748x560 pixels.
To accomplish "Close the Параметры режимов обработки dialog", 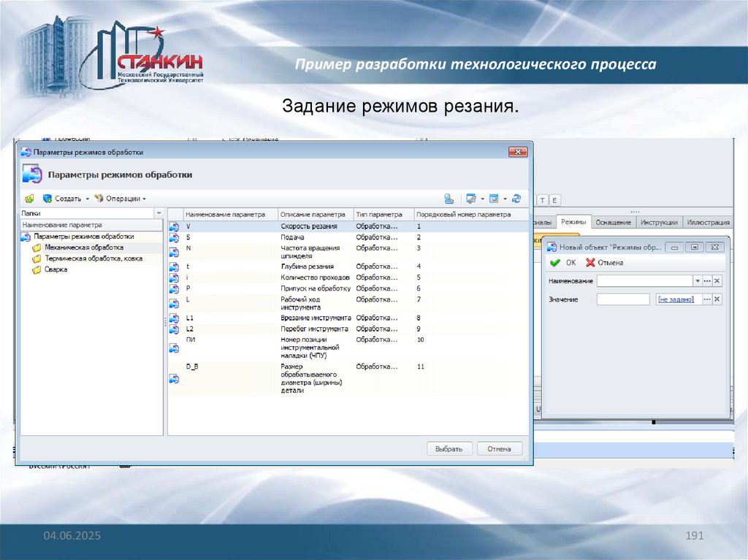I will coord(518,152).
